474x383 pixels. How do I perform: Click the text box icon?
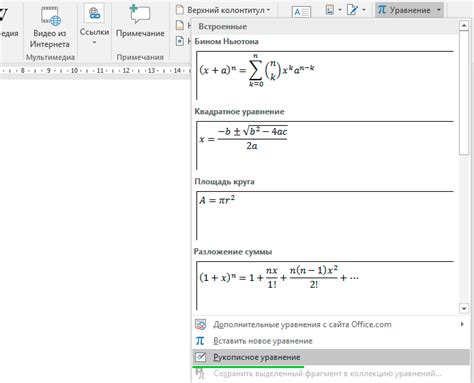pyautogui.click(x=301, y=12)
